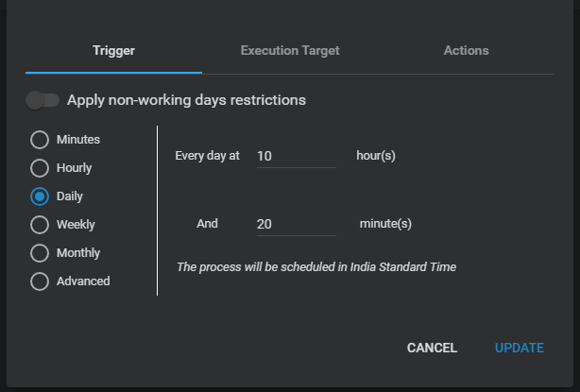Open the Execution Target tab
The image size is (580, 392).
point(290,50)
